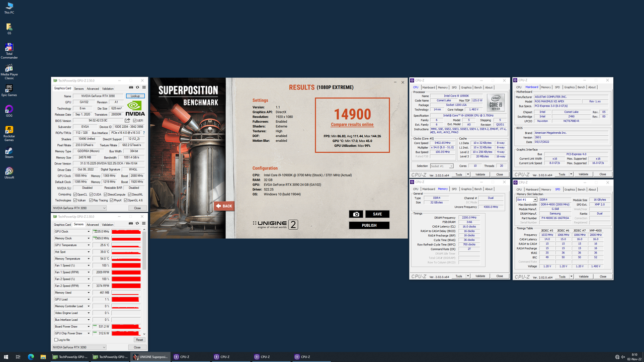Switch to Validation tab in GPU-Z Sensors window
The image size is (644, 362).
(108, 225)
